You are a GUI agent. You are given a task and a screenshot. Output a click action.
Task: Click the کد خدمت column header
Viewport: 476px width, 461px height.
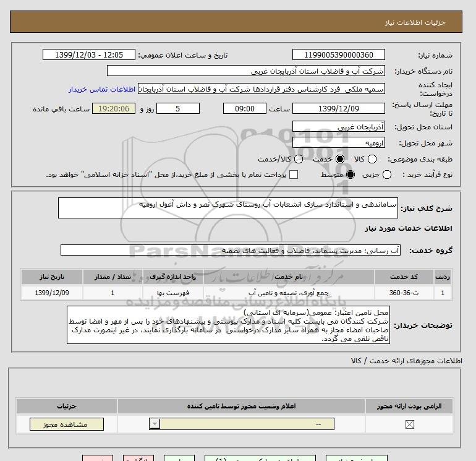click(x=404, y=277)
